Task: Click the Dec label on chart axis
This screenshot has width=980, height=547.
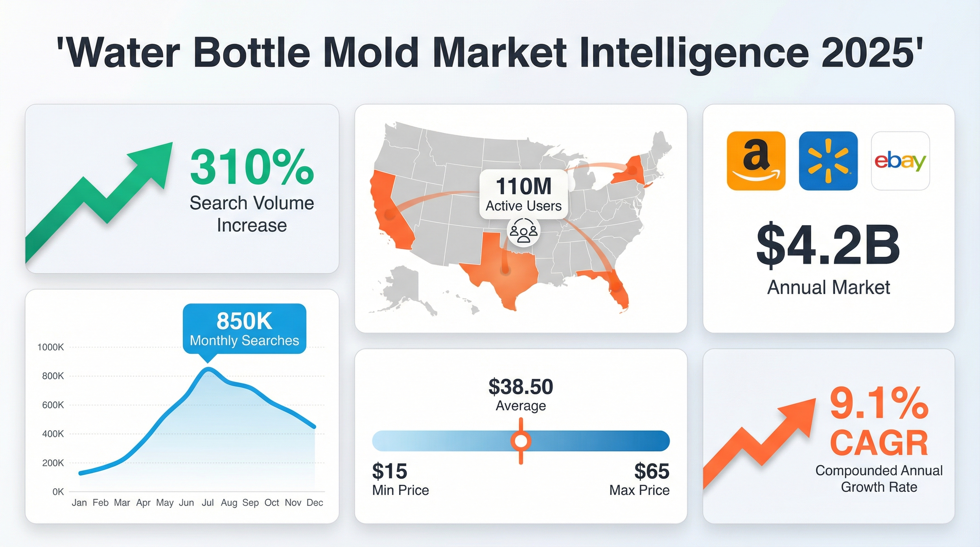Action: coord(315,502)
